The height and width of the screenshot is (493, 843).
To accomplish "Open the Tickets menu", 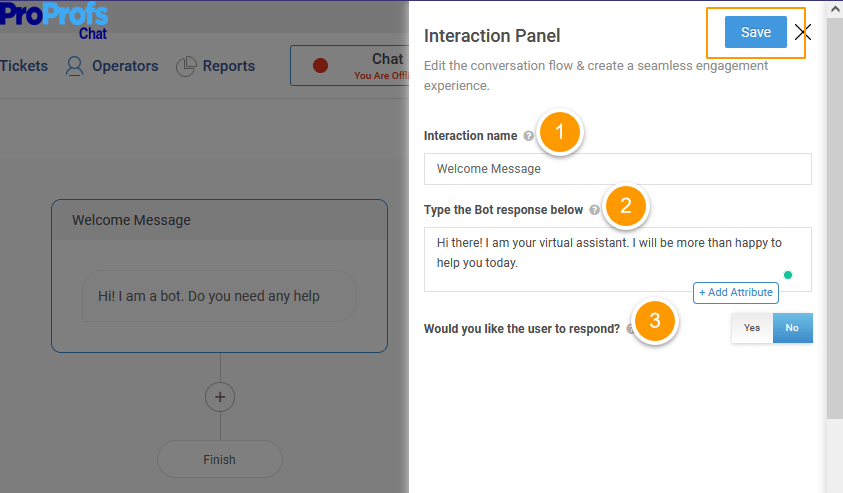I will coord(24,66).
